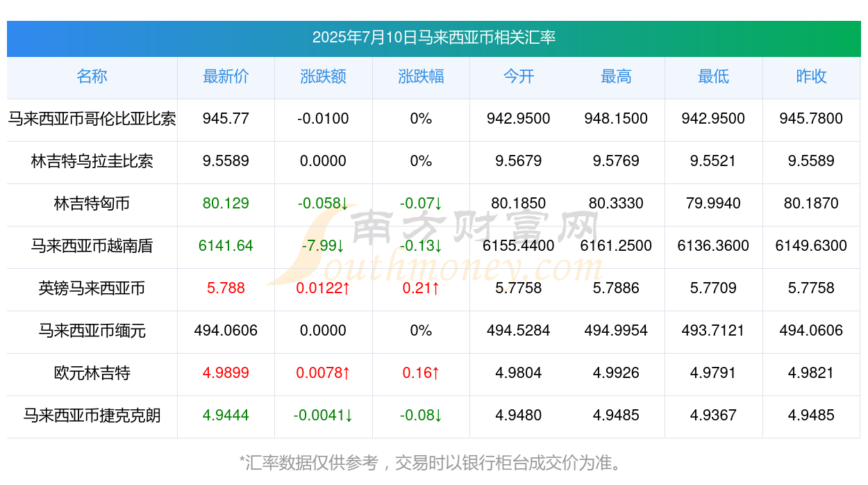Click the previous close 6149.6300
Screen dimensions: 868x485
coord(811,246)
